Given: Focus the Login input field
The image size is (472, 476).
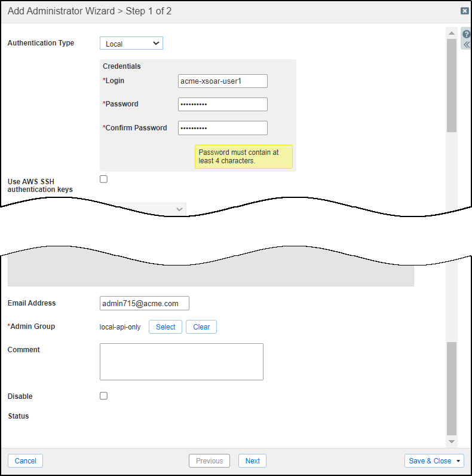Looking at the screenshot, I should pyautogui.click(x=222, y=81).
